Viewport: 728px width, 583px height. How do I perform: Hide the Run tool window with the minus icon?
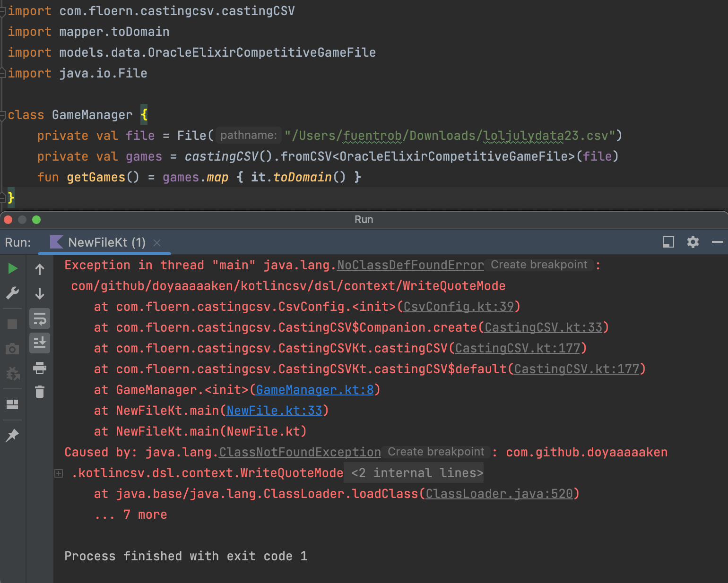pos(718,242)
